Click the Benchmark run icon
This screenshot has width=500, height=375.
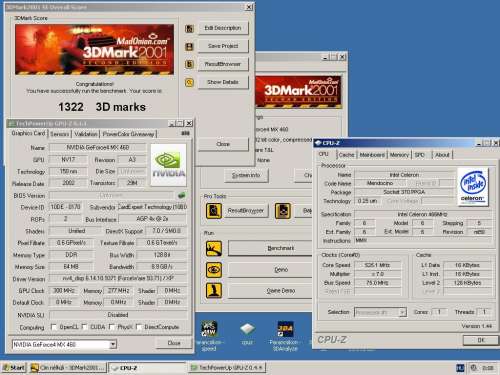(214, 248)
